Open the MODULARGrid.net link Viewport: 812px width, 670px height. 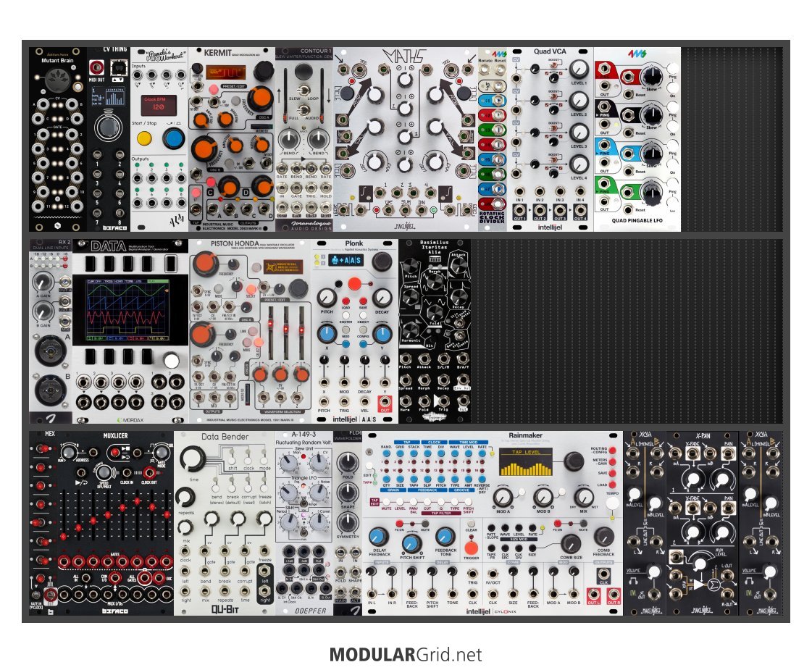406,655
